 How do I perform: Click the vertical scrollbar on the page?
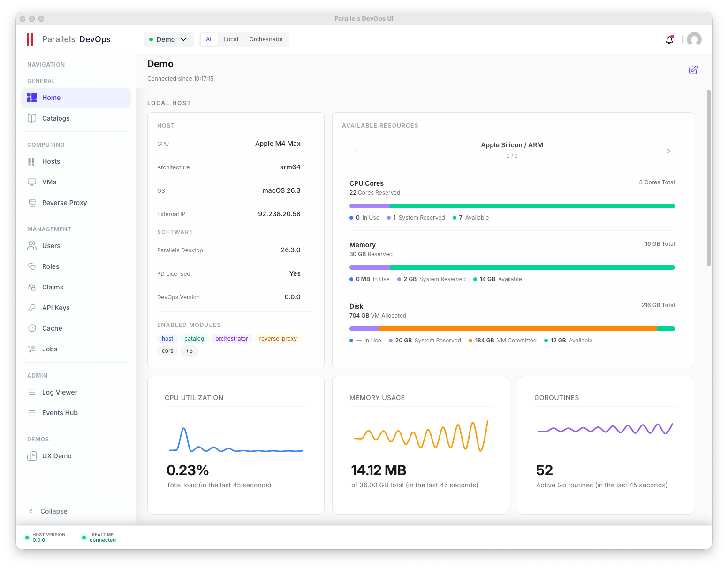[x=709, y=178]
